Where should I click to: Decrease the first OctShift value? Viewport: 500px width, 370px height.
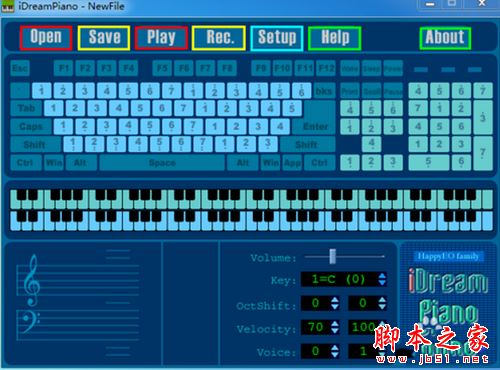[335, 306]
